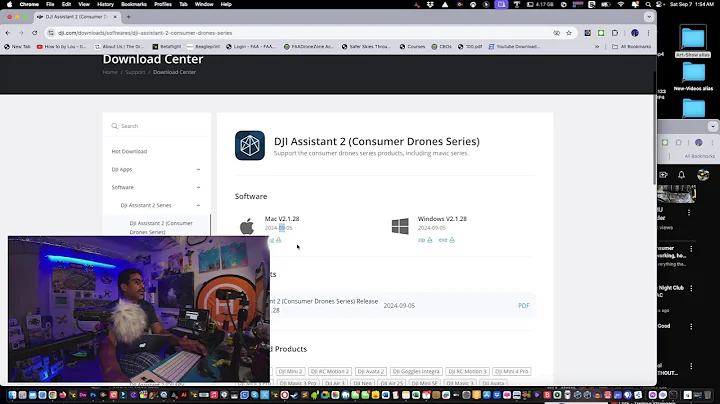
Task: Click the page vertical scrollbar
Action: [655, 128]
